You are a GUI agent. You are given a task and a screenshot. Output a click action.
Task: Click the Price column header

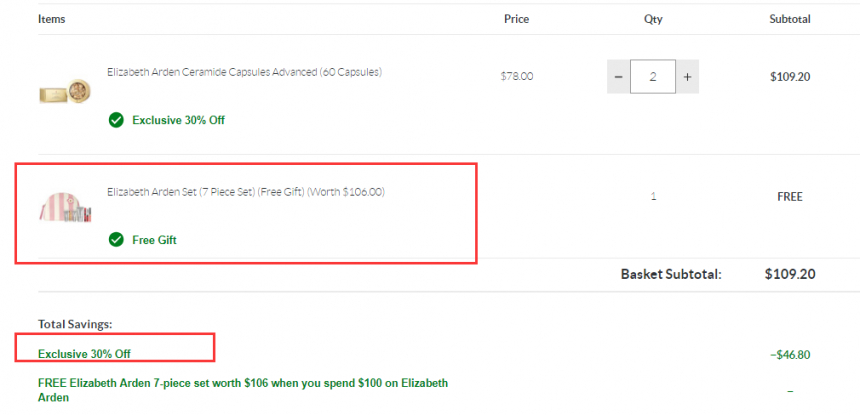coord(517,19)
